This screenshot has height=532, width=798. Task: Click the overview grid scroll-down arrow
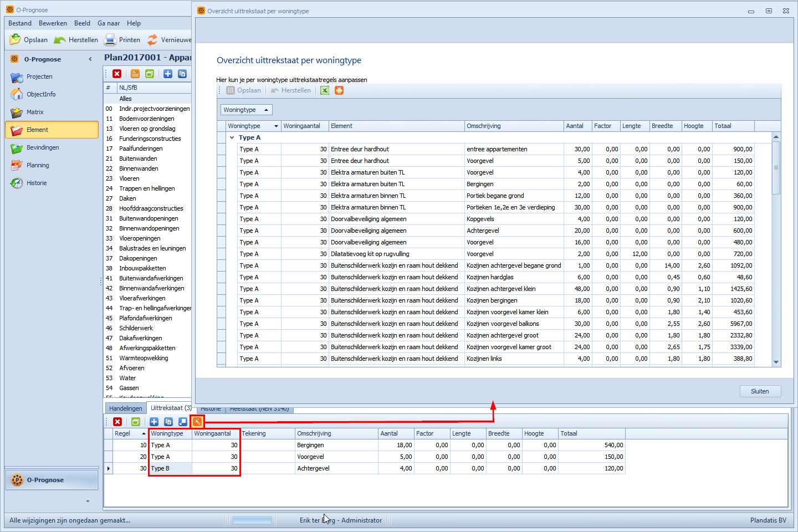tap(776, 362)
